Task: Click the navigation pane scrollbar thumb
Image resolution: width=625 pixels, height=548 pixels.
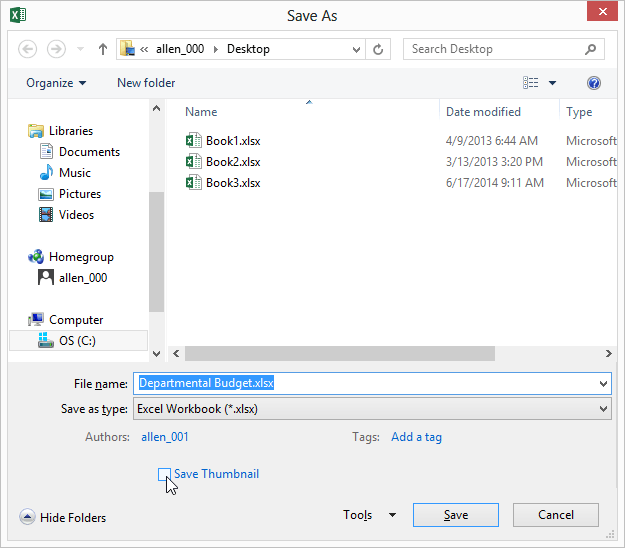Action: (x=157, y=252)
